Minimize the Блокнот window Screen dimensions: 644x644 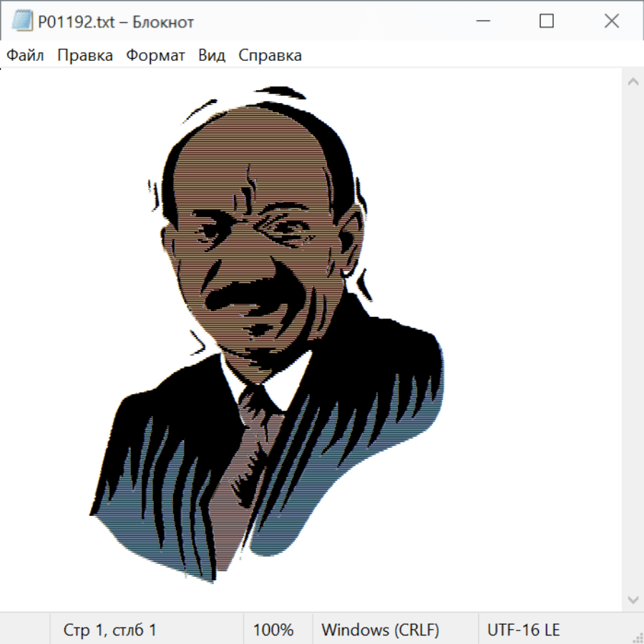[x=482, y=21]
